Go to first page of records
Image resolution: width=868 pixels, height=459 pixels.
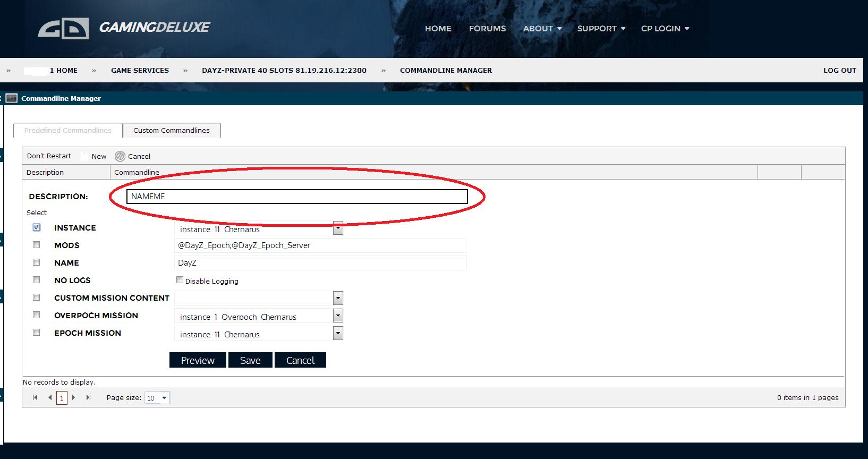click(35, 397)
